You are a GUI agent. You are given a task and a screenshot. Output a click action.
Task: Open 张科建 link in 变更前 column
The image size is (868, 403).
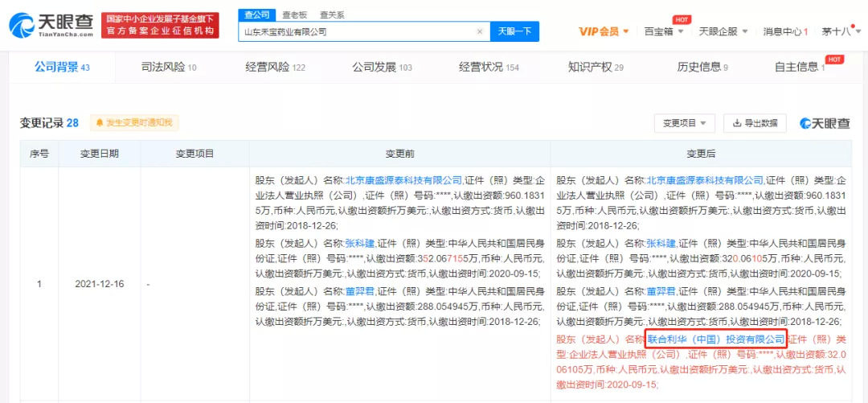coord(360,243)
